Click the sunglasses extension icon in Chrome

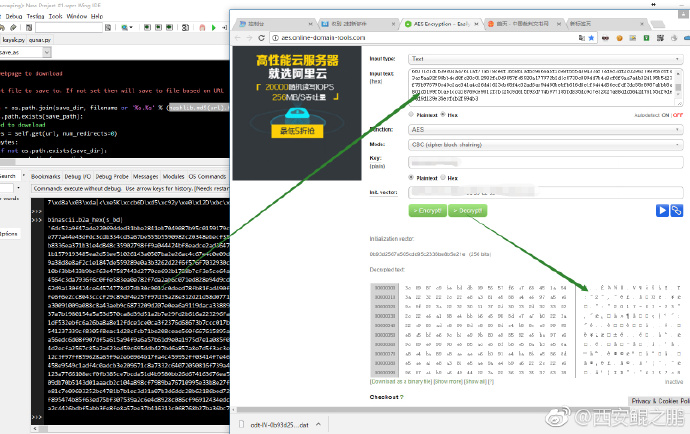pyautogui.click(x=606, y=38)
